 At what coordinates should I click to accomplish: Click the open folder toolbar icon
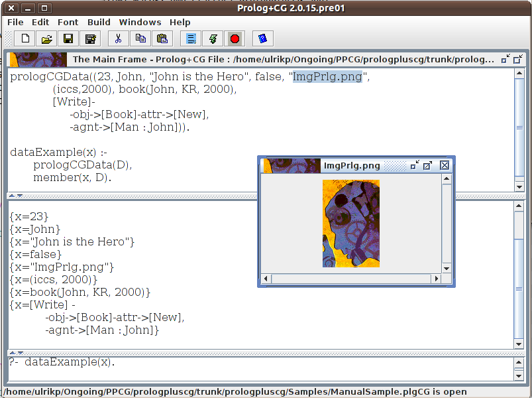point(46,38)
